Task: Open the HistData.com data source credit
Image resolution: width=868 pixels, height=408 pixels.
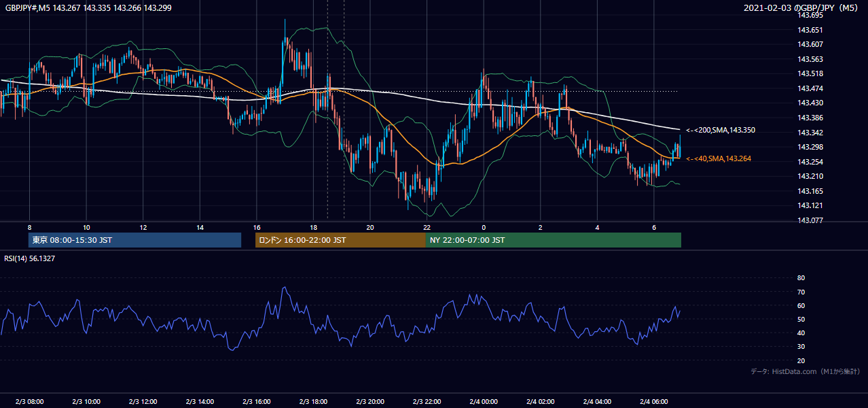Action: click(805, 371)
